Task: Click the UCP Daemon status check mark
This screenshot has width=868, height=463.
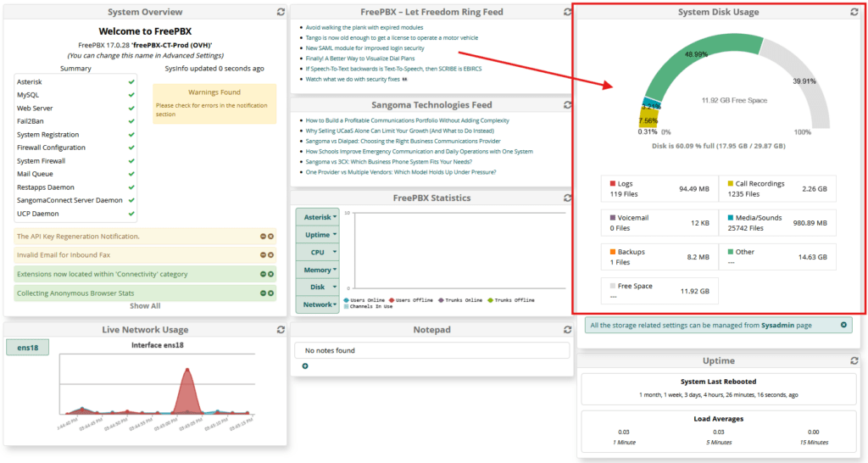Action: pyautogui.click(x=131, y=214)
